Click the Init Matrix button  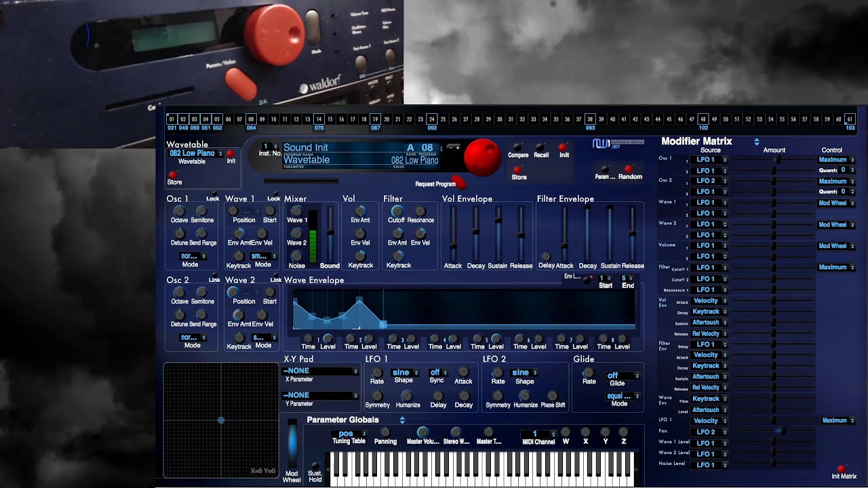pyautogui.click(x=842, y=469)
